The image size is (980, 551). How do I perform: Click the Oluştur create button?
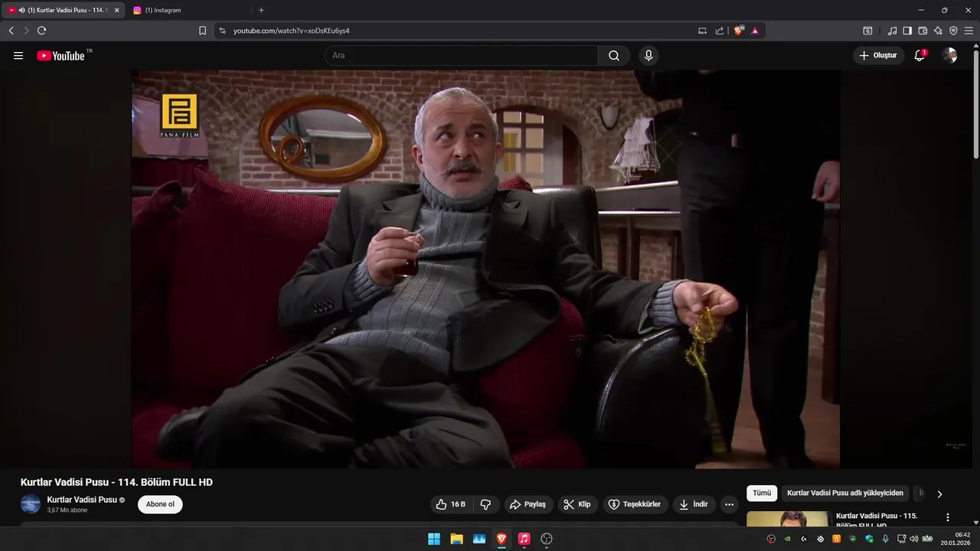[878, 56]
